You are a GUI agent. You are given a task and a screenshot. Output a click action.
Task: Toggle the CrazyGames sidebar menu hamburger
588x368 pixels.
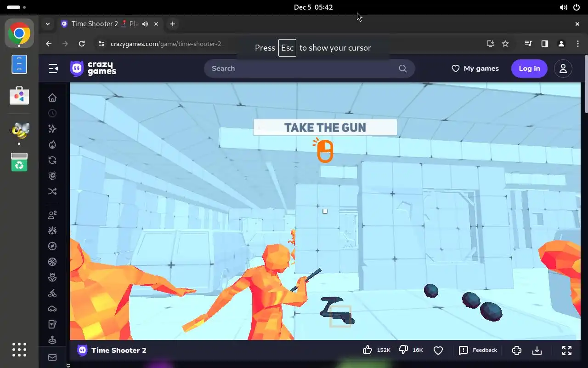tap(53, 69)
